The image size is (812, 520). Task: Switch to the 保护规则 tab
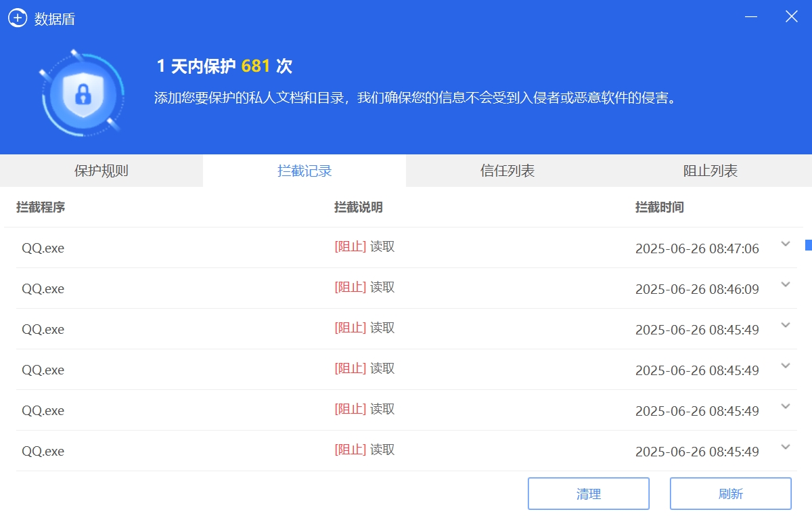(101, 171)
